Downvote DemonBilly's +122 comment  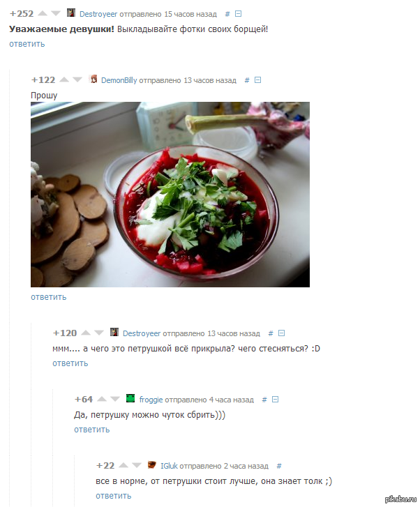click(x=77, y=80)
